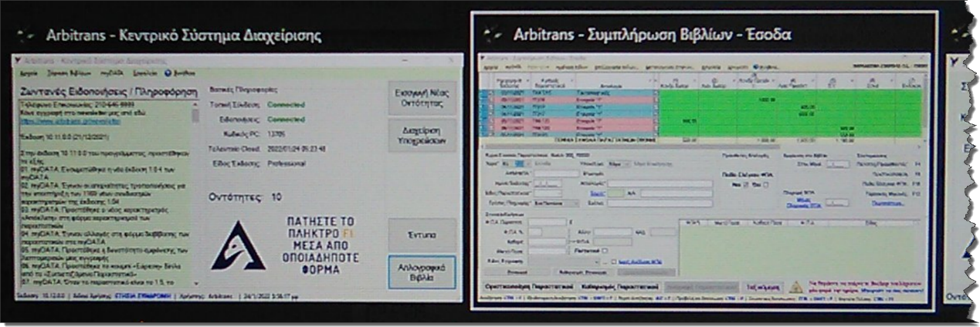Click the Έσοδα grid horizontal scrollbar
The image size is (980, 327).
tap(700, 147)
